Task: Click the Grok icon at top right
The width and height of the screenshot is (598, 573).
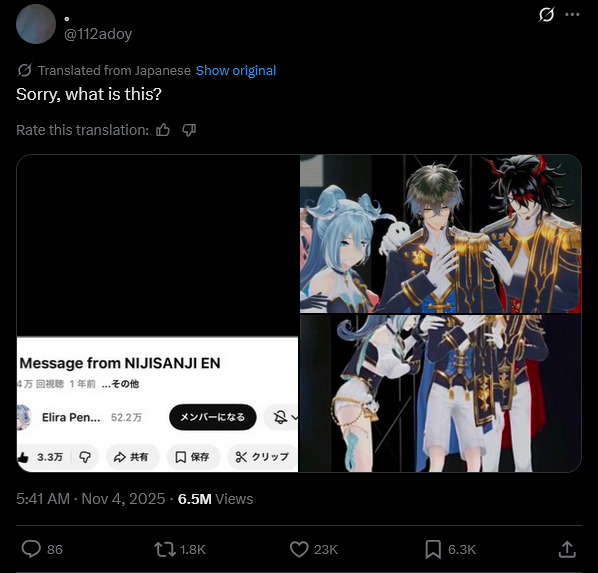Action: pos(546,15)
